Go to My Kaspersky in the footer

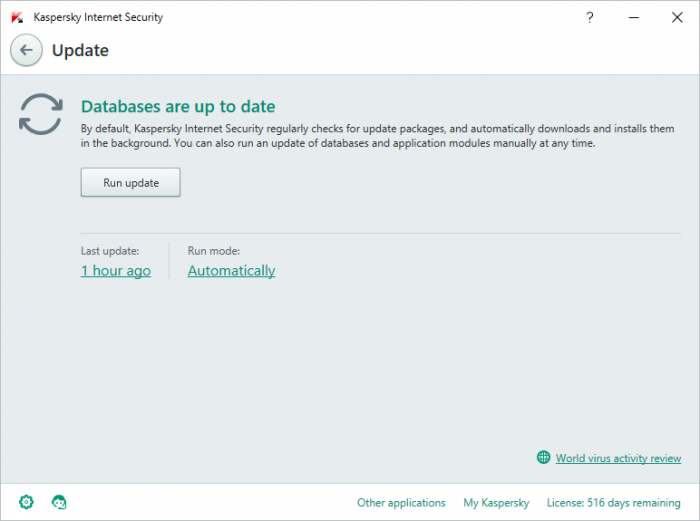(x=496, y=503)
